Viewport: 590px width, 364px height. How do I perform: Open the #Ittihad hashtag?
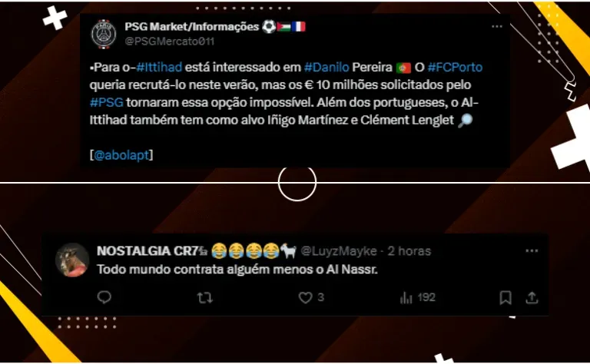click(159, 67)
